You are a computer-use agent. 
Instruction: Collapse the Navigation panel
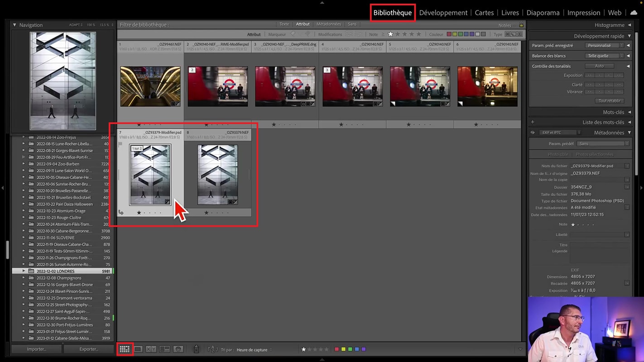pyautogui.click(x=14, y=25)
